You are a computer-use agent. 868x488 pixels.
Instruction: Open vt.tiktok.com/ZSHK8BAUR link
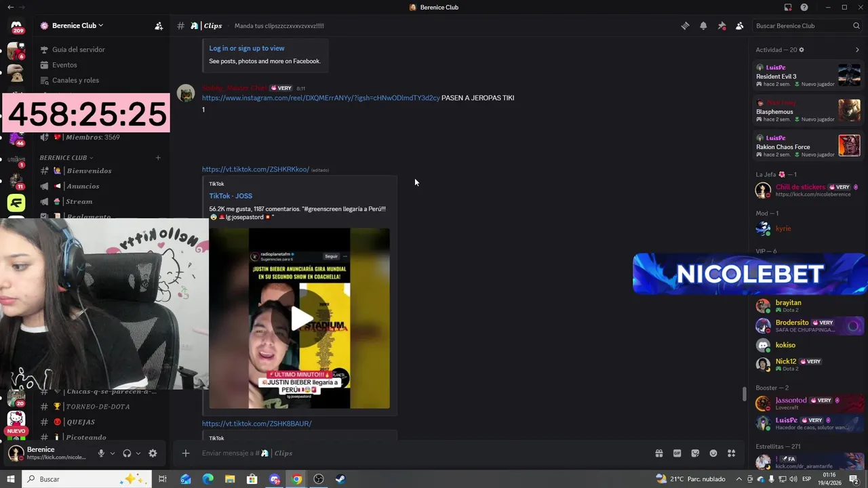[x=256, y=424]
